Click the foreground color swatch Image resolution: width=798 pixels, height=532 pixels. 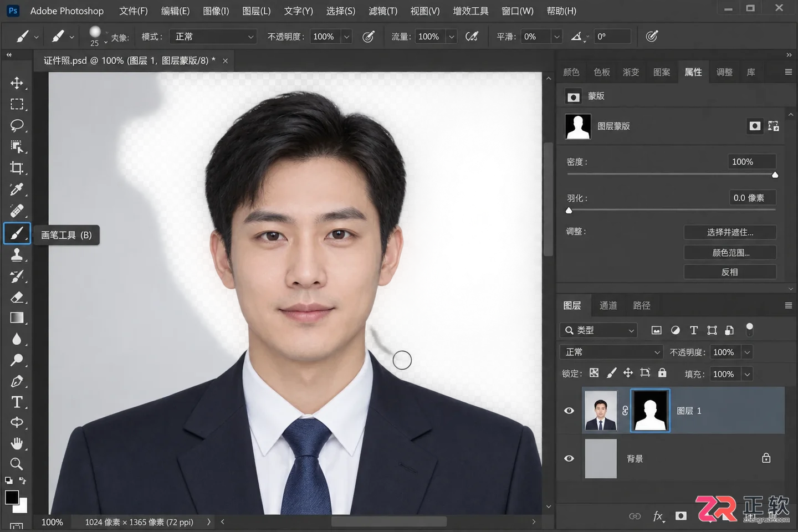pos(12,497)
